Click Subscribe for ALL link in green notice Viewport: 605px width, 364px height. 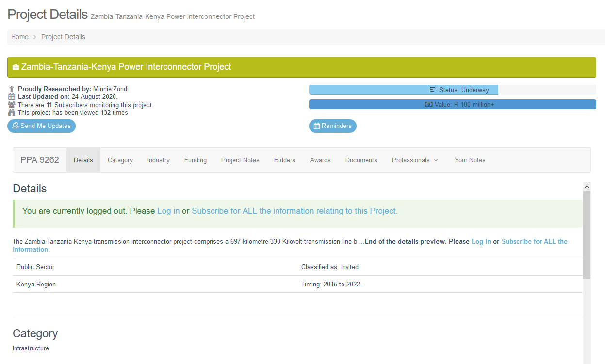coord(294,211)
